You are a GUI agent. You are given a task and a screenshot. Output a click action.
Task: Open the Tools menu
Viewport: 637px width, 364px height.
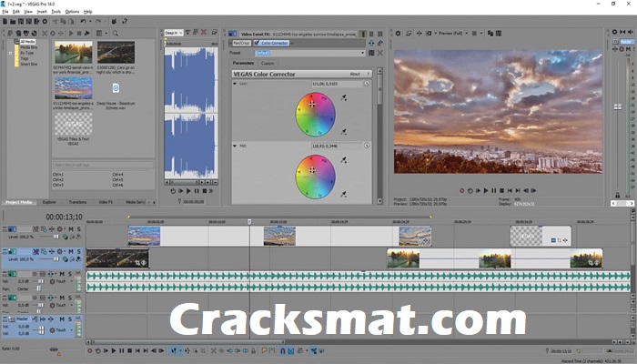pos(56,12)
